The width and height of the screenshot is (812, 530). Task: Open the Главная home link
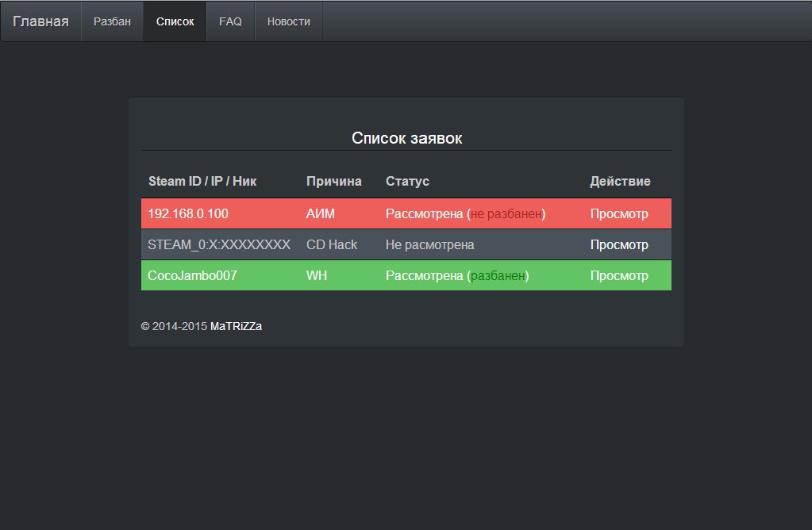(x=41, y=21)
